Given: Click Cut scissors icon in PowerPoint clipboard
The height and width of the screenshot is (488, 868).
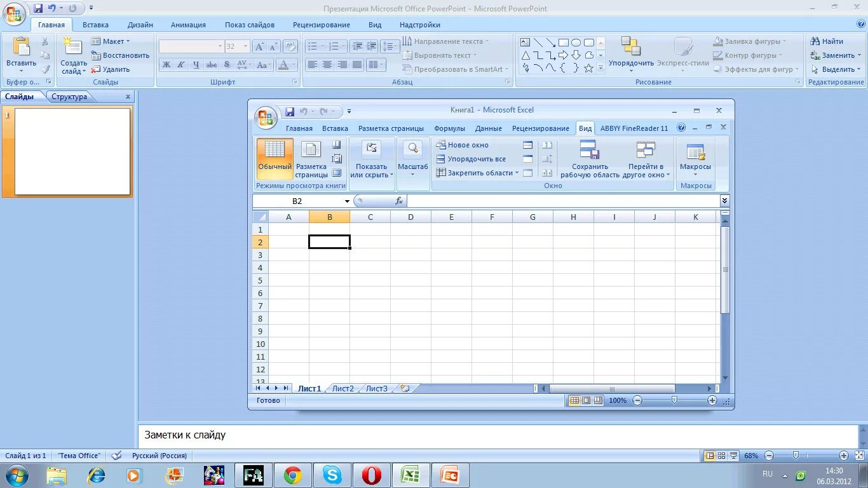Looking at the screenshot, I should point(44,42).
